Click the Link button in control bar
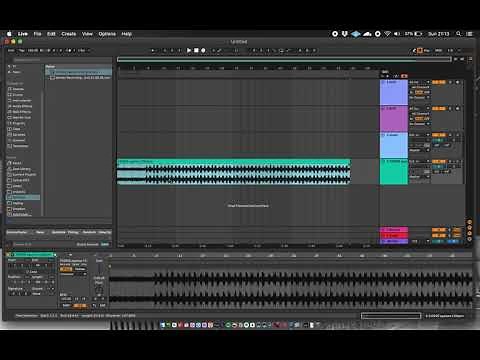The height and width of the screenshot is (360, 480). [x=11, y=51]
